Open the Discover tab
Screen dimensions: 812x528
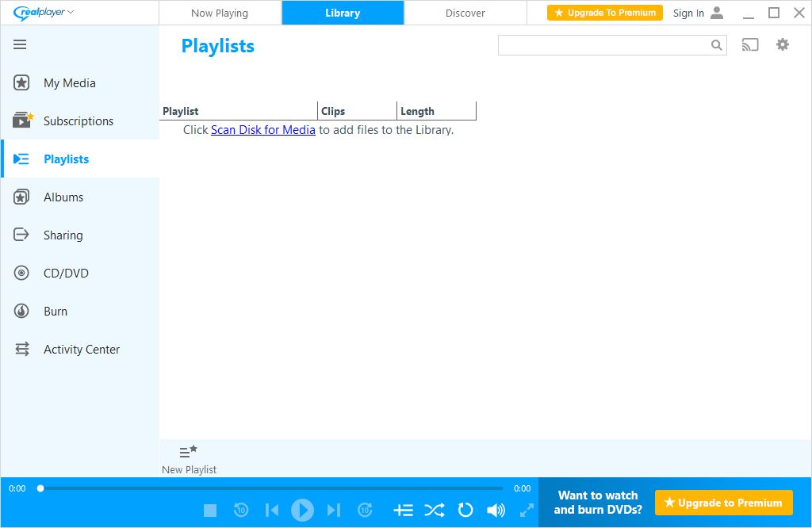[465, 13]
